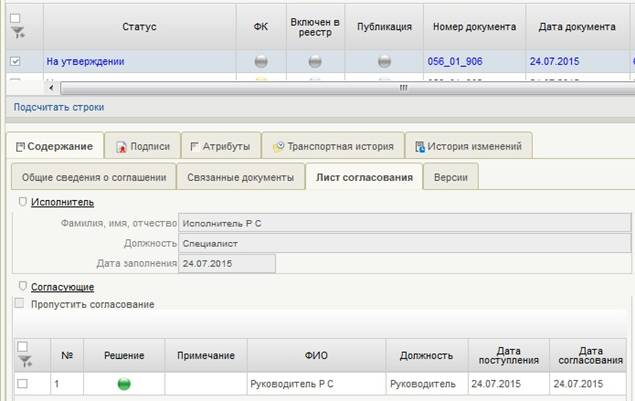The width and height of the screenshot is (635, 401).
Task: Click the Дата заполнения field
Action: pos(227,264)
